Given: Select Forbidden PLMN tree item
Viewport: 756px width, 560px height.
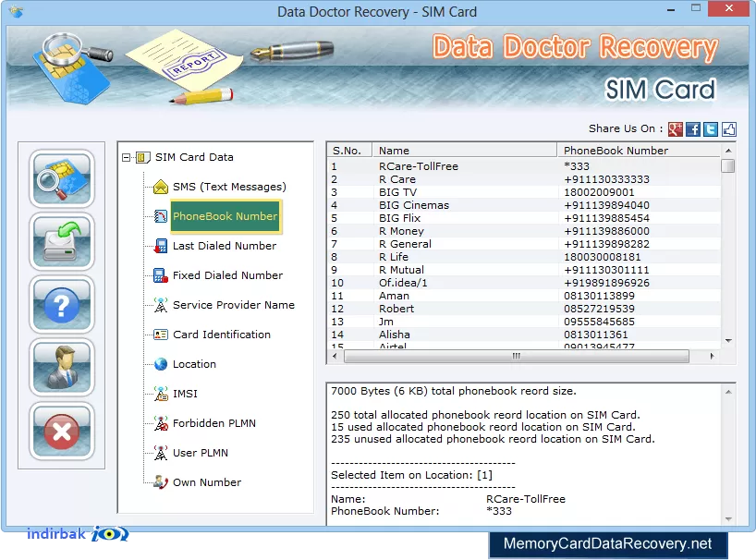Looking at the screenshot, I should point(214,423).
